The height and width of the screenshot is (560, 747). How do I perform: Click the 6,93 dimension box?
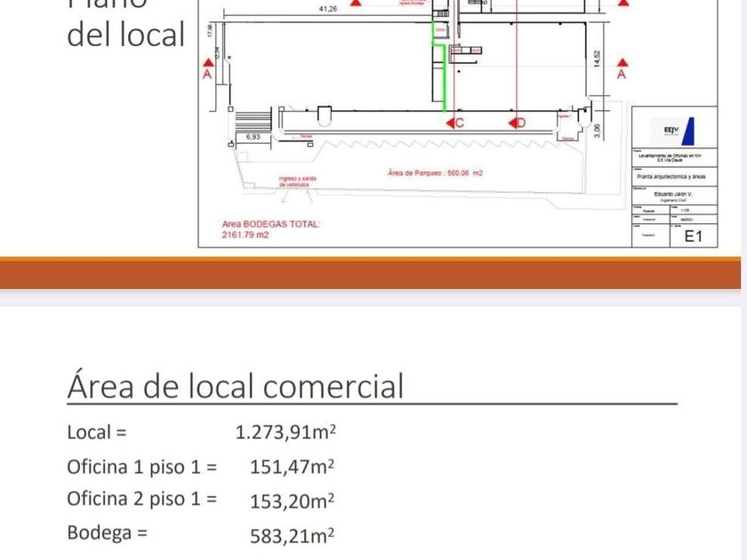click(253, 137)
